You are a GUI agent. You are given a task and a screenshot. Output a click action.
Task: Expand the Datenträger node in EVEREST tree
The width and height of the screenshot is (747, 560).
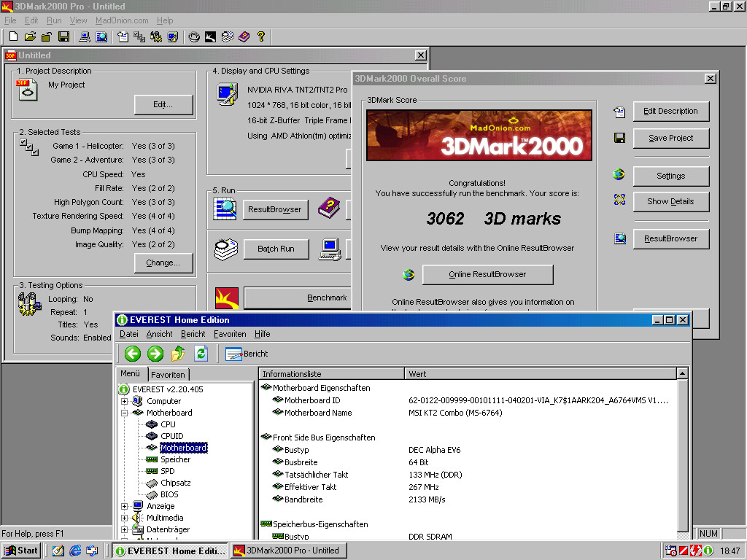click(124, 529)
